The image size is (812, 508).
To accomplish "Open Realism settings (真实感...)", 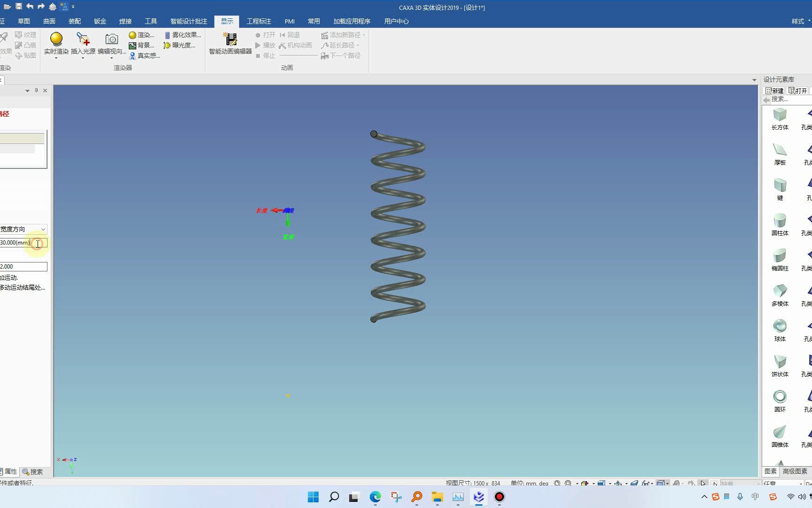I will [x=145, y=56].
